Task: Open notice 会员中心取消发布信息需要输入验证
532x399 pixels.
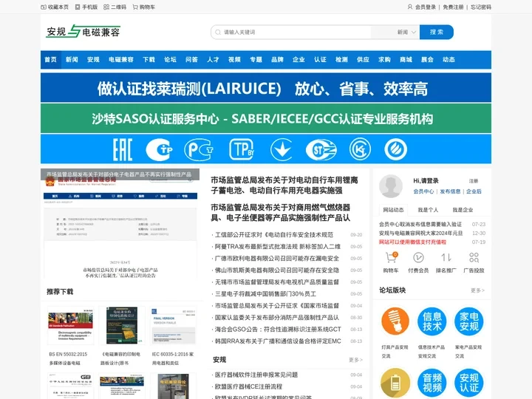Action: point(420,225)
